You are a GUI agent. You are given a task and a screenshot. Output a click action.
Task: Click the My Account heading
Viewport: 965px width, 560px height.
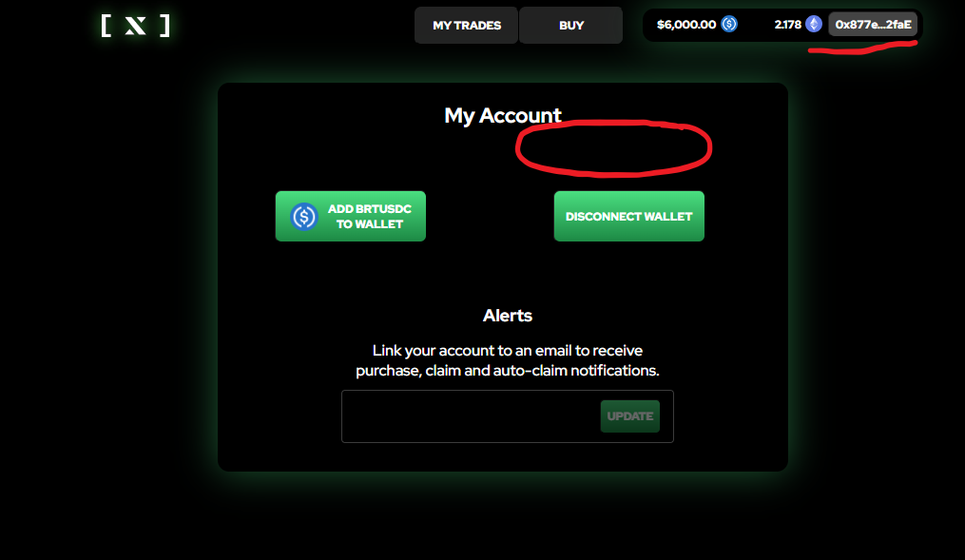click(503, 116)
